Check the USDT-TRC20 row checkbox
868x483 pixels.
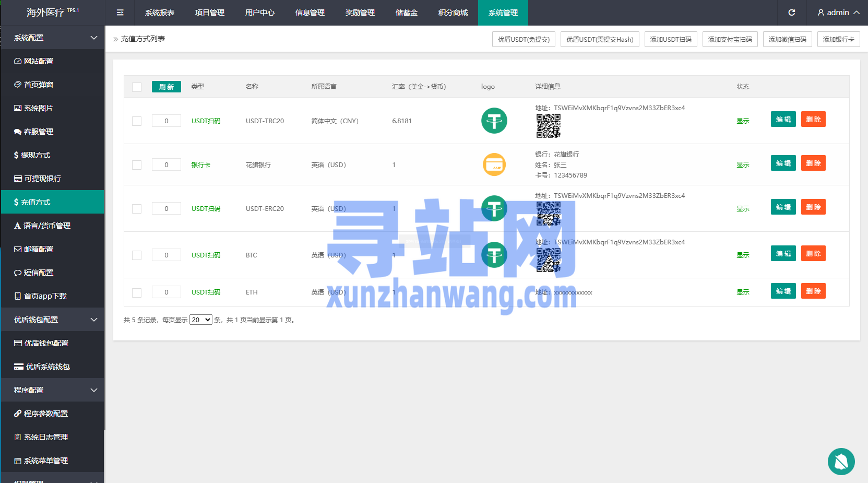pyautogui.click(x=137, y=121)
